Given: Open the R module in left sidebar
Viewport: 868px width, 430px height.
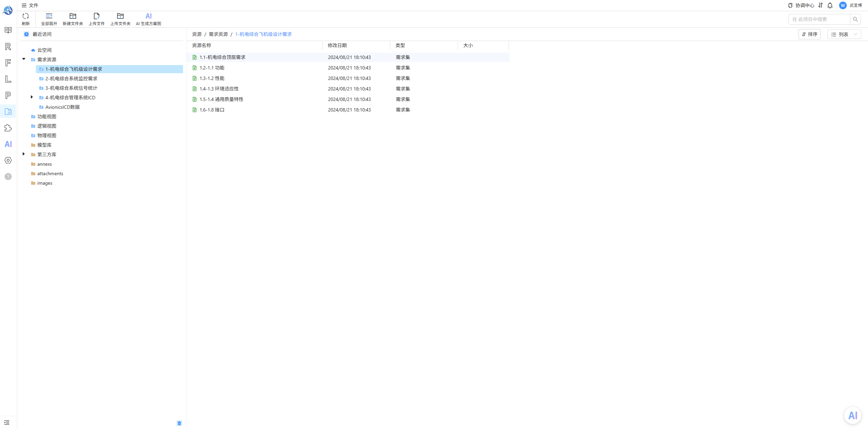Looking at the screenshot, I should click(x=8, y=46).
